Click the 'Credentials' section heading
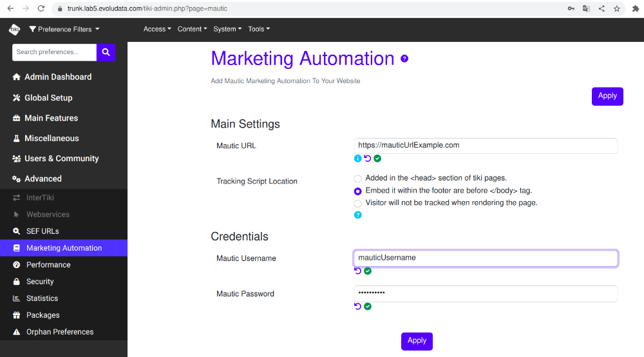 (240, 236)
